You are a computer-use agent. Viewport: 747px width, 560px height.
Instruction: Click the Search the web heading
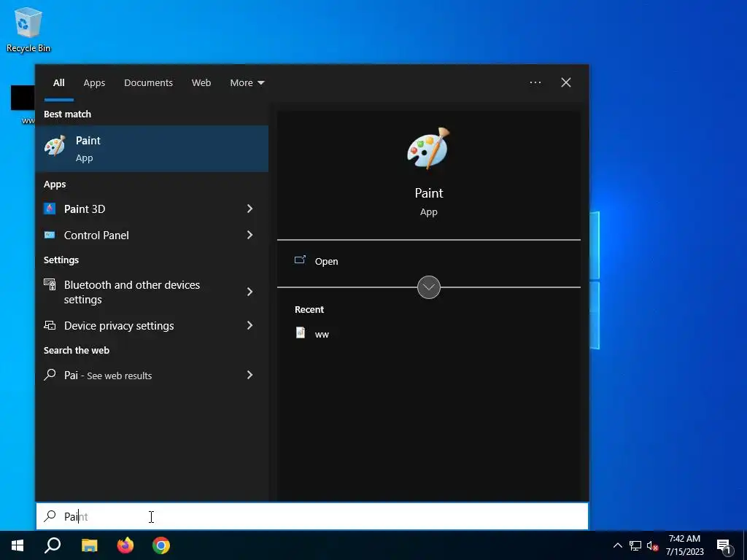[x=76, y=350]
